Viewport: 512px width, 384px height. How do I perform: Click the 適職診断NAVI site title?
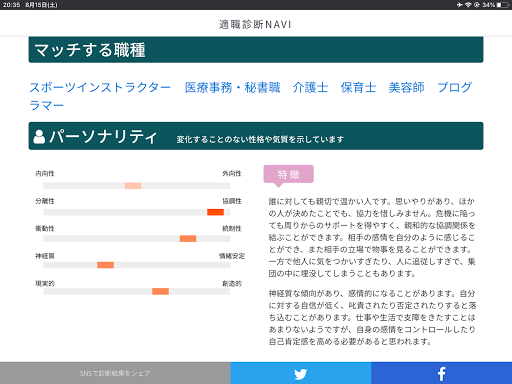(x=255, y=24)
